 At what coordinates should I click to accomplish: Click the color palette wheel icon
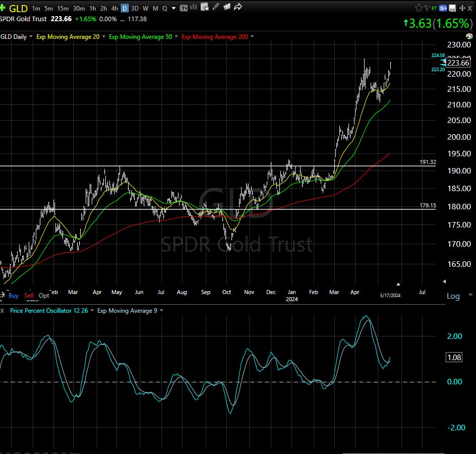pos(469,36)
